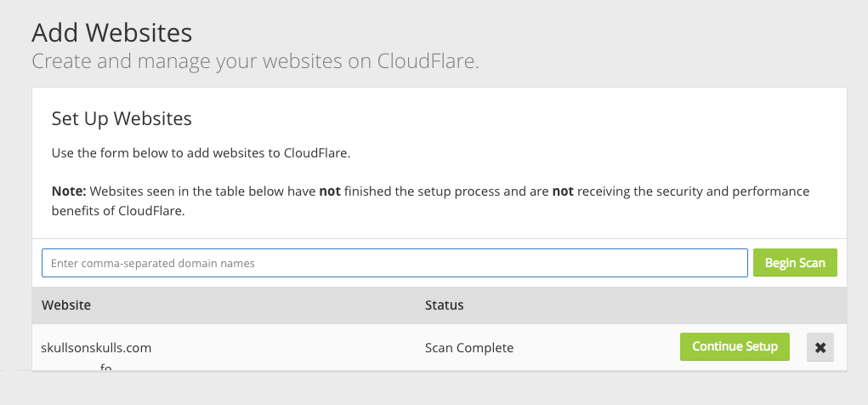This screenshot has height=405, width=868.
Task: Click the 'Create and manage your websites' subtitle
Action: (255, 61)
